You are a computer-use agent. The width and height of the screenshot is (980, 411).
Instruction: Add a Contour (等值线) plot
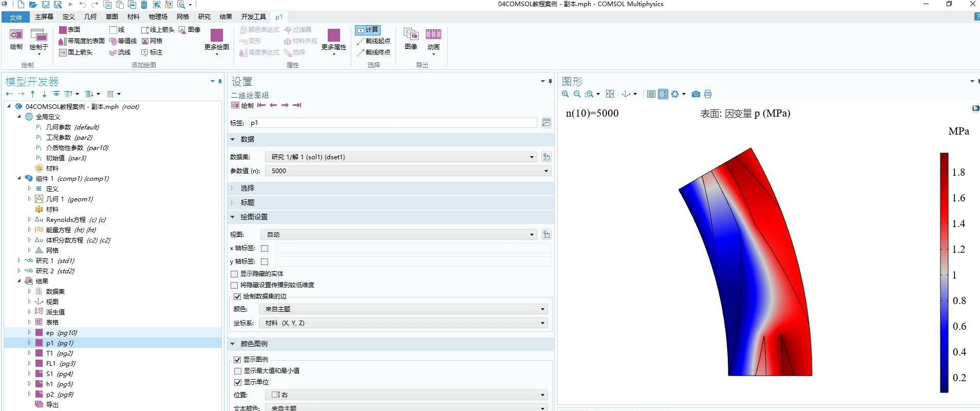click(x=123, y=41)
